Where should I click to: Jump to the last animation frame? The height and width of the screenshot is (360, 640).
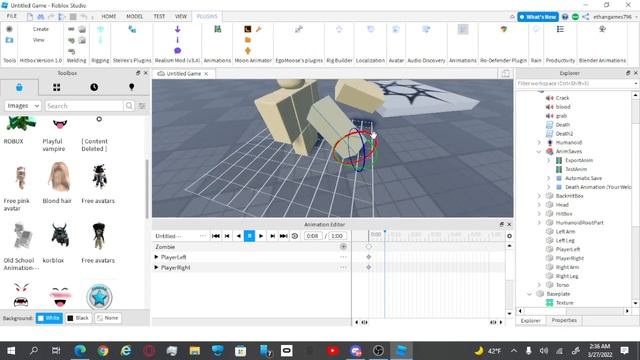coord(283,236)
